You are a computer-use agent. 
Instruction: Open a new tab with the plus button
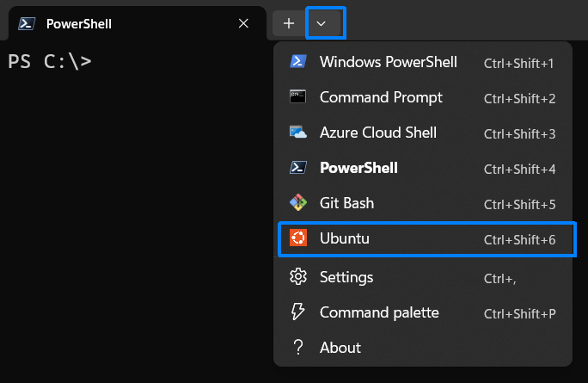coord(289,23)
